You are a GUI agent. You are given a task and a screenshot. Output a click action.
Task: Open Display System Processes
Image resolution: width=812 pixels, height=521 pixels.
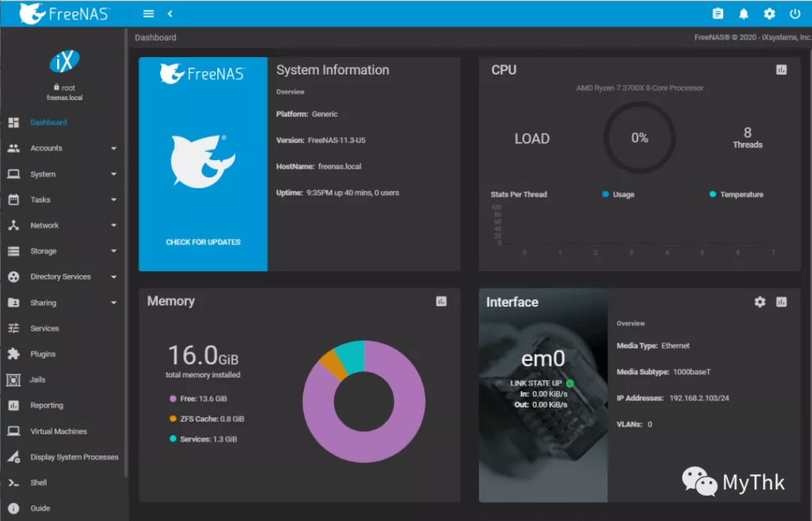[74, 458]
